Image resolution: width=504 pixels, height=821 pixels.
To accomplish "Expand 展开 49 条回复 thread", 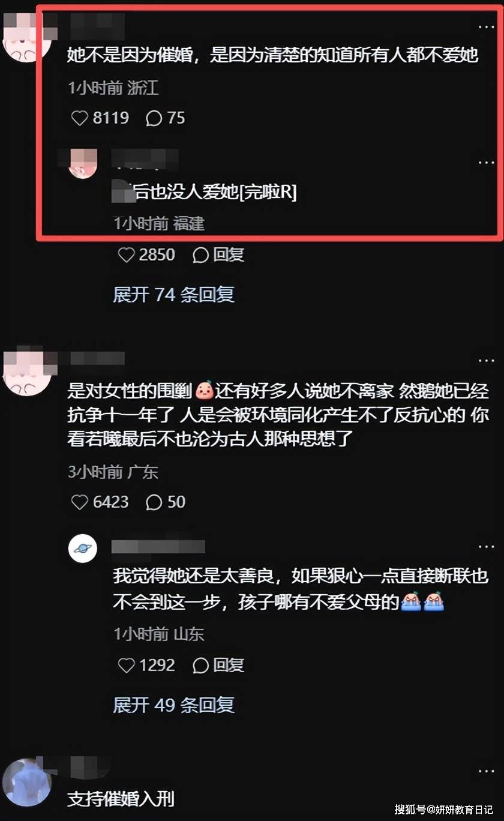I will (173, 705).
